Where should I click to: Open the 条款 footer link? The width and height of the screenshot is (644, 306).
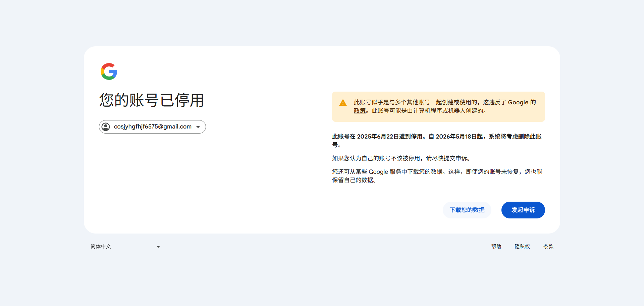click(548, 247)
